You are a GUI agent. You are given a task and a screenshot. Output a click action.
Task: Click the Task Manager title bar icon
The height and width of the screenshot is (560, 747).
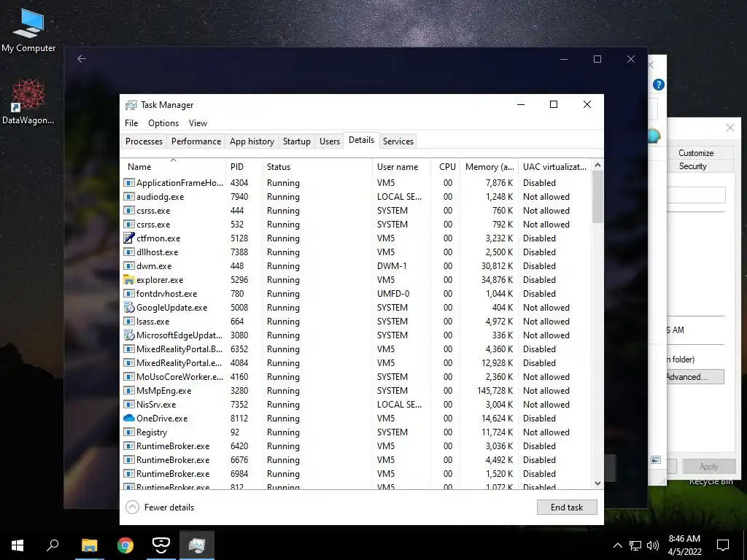click(131, 105)
